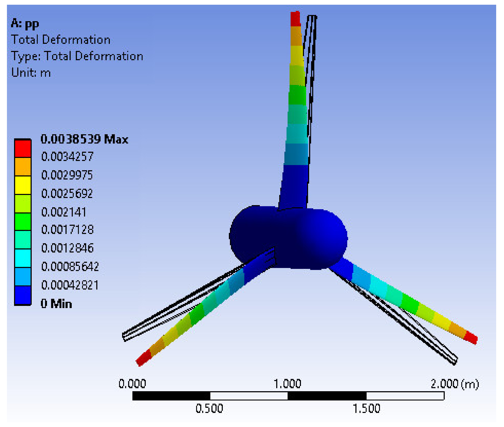Viewport: 504px width, 427px height.
Task: Click the dark blue Min legend band
Action: [23, 295]
